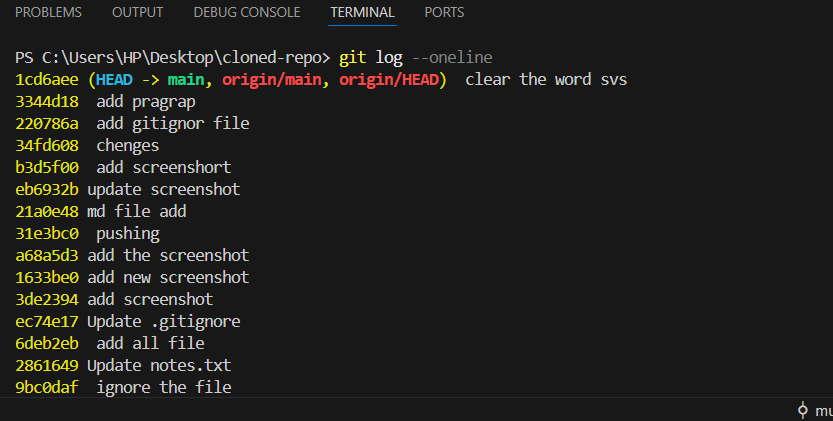Image resolution: width=833 pixels, height=421 pixels.
Task: Open the OUTPUT tab
Action: pyautogui.click(x=138, y=13)
